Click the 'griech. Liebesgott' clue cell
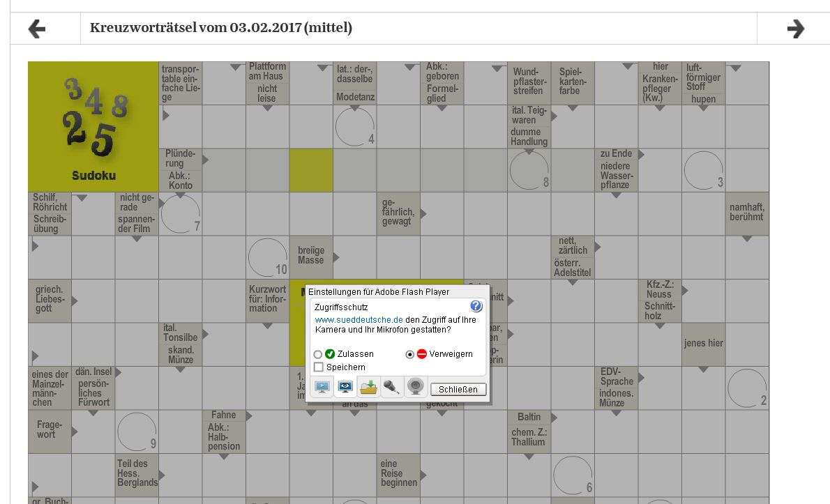830x504 pixels. tap(50, 301)
